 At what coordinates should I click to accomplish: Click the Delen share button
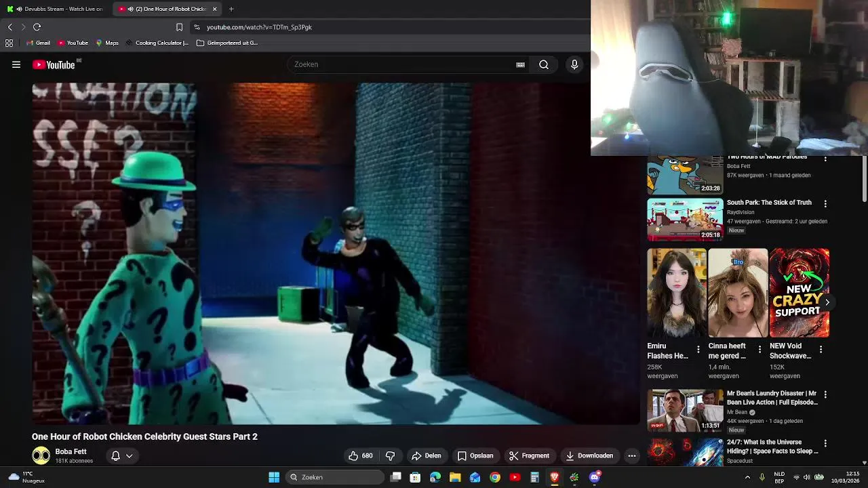tap(426, 455)
